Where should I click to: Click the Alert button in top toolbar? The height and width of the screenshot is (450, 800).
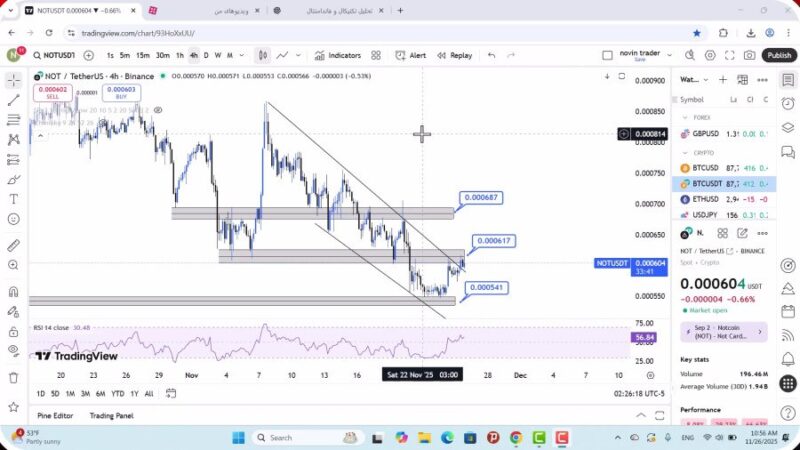pos(411,56)
